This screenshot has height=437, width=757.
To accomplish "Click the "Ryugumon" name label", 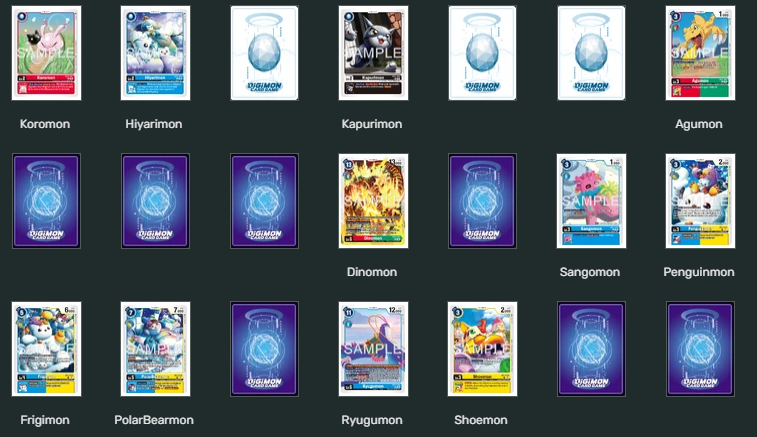I will [372, 421].
